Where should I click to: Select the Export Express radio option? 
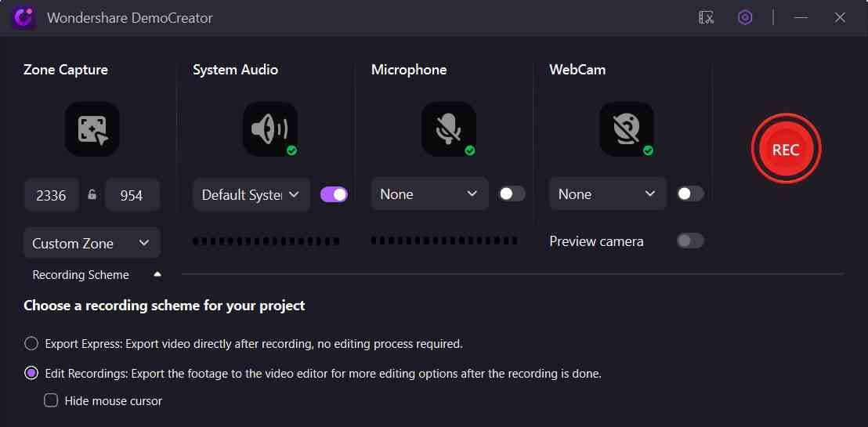click(31, 343)
